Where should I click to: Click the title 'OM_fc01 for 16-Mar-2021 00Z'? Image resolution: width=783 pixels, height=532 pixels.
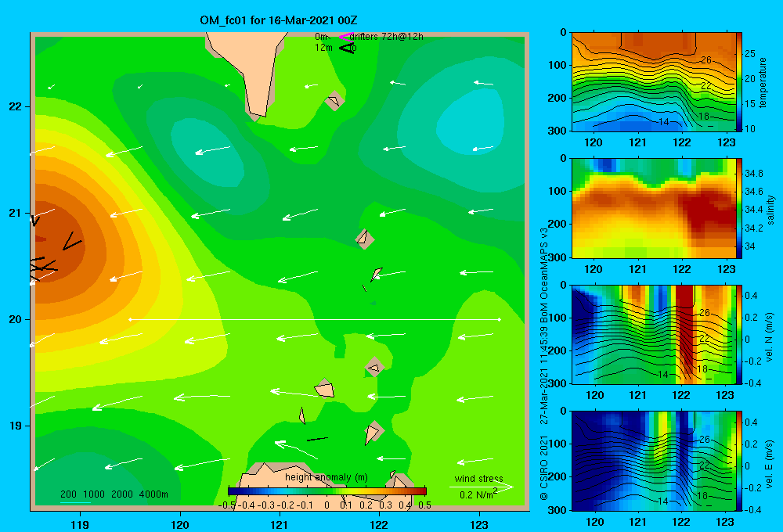pyautogui.click(x=278, y=20)
